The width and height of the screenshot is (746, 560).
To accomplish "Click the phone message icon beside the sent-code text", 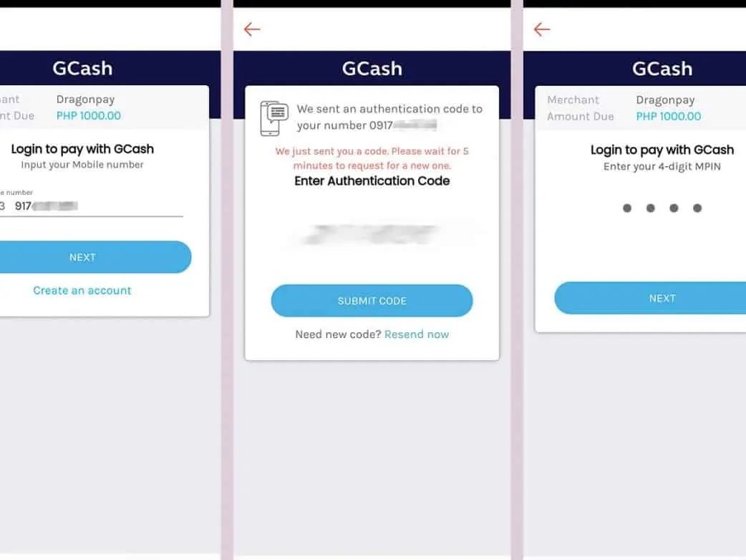I will [274, 118].
